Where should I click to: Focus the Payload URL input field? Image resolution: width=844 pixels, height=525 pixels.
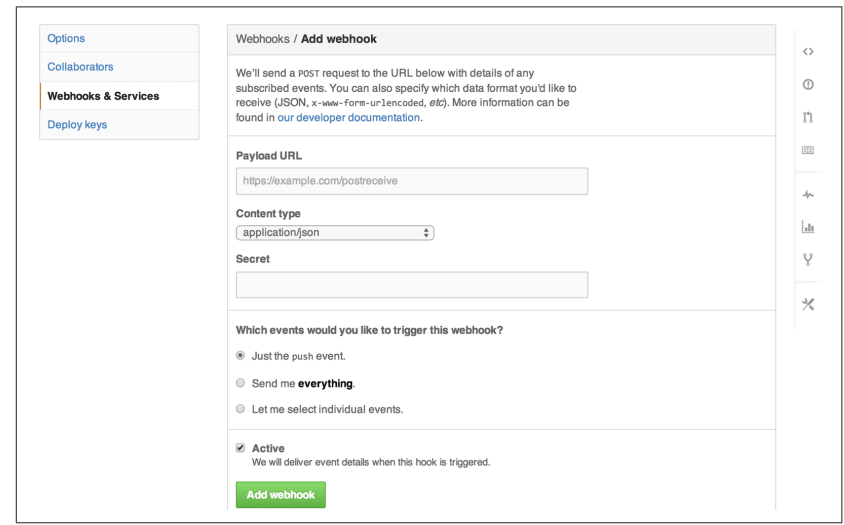point(412,181)
